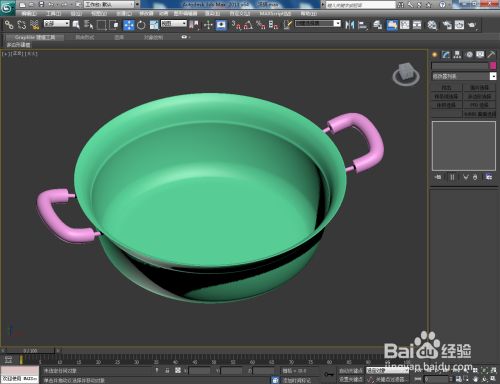Click Edit Named Selection Sets icon
Screen dimensions: 500x384
click(288, 25)
